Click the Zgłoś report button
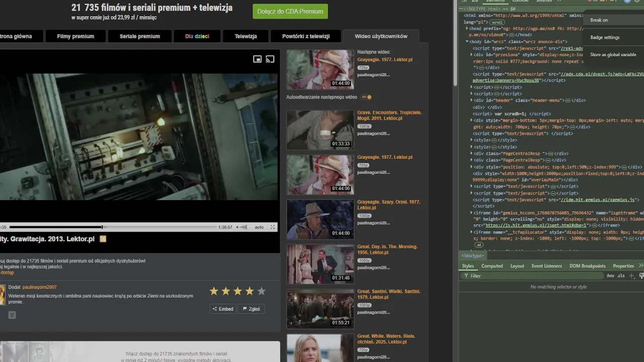This screenshot has height=362, width=644. click(x=252, y=309)
